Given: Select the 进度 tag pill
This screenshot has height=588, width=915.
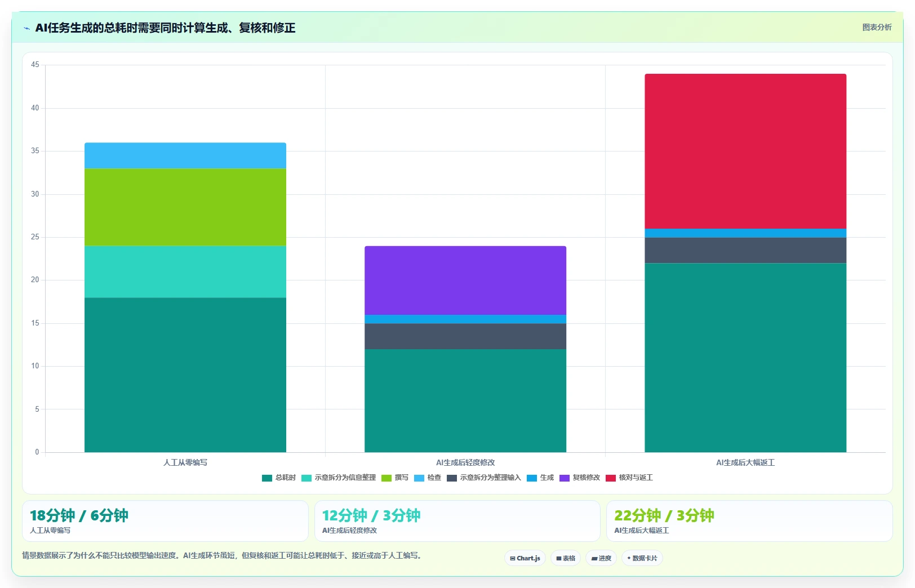Looking at the screenshot, I should click(x=601, y=558).
